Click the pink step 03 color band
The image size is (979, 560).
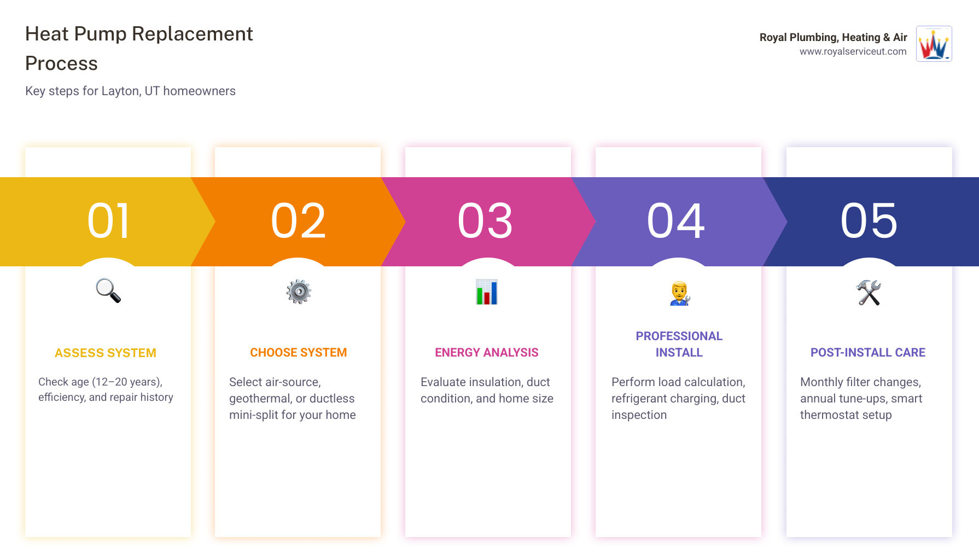coord(487,220)
